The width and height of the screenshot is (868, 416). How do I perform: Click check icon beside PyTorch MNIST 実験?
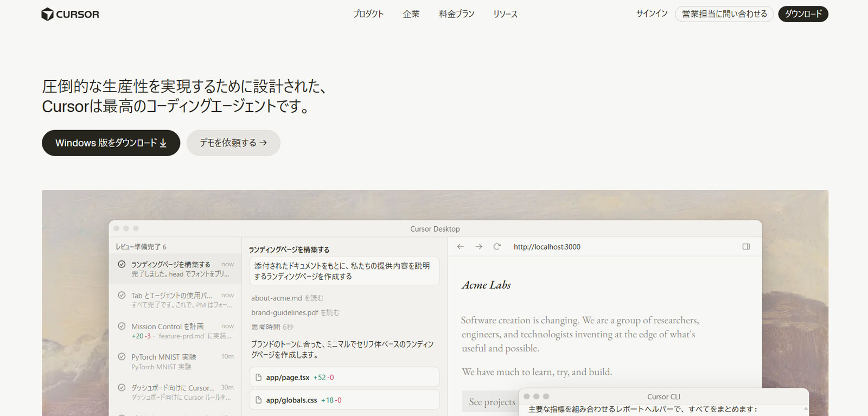click(x=122, y=356)
